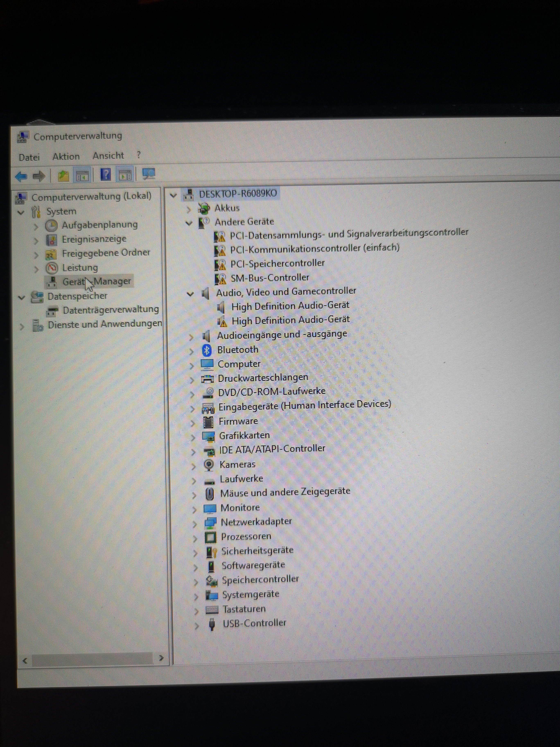
Task: Click the Aufgabenplanung clock icon
Action: [x=51, y=226]
